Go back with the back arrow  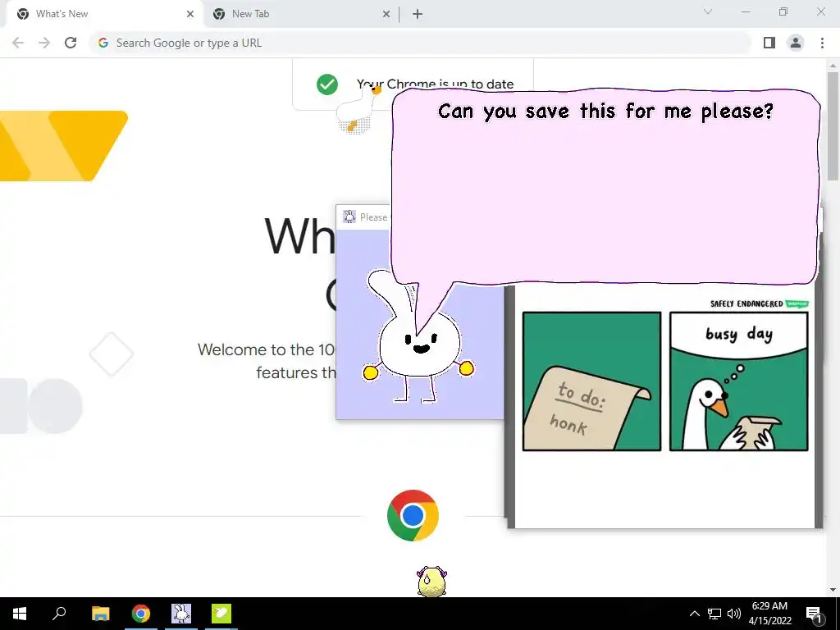[18, 43]
